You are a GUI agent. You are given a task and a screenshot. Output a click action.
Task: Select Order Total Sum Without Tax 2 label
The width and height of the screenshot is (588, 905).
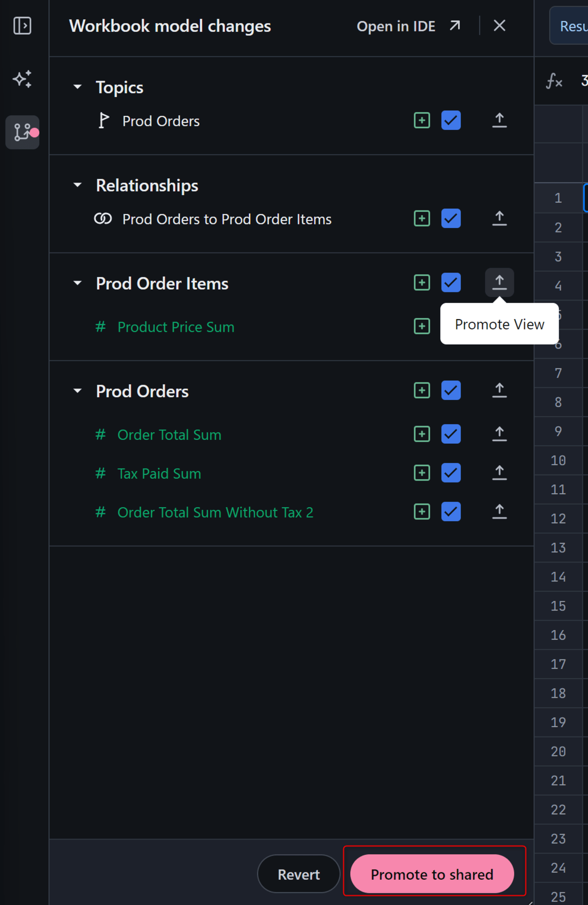[x=215, y=513]
